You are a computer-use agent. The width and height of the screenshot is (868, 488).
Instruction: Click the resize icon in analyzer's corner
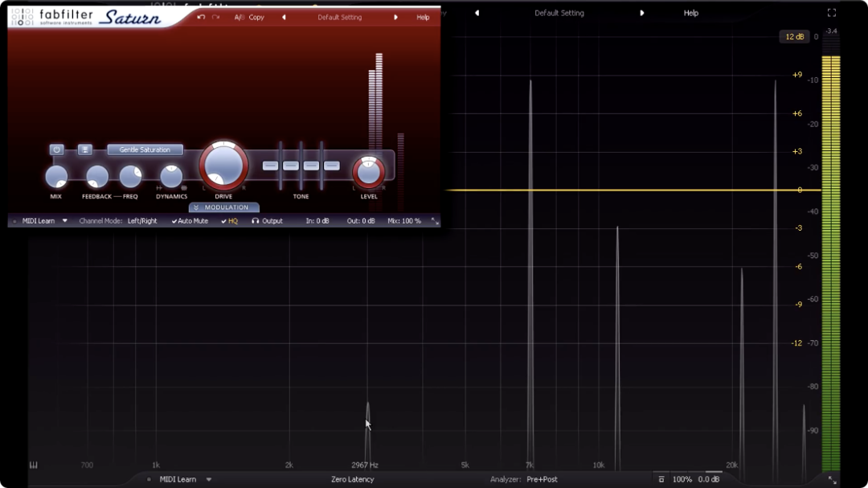point(832,480)
